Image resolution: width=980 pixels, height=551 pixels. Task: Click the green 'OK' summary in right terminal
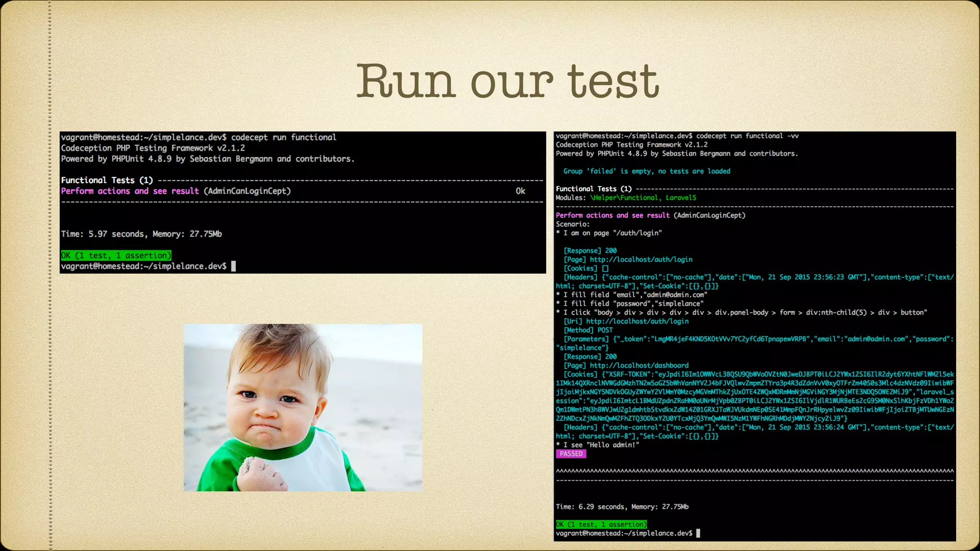pyautogui.click(x=601, y=525)
